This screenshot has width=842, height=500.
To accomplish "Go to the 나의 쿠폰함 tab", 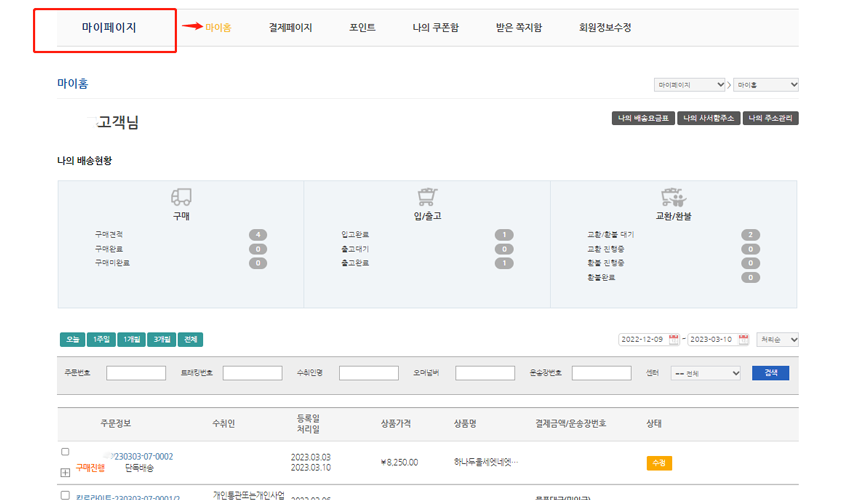I will (x=435, y=28).
